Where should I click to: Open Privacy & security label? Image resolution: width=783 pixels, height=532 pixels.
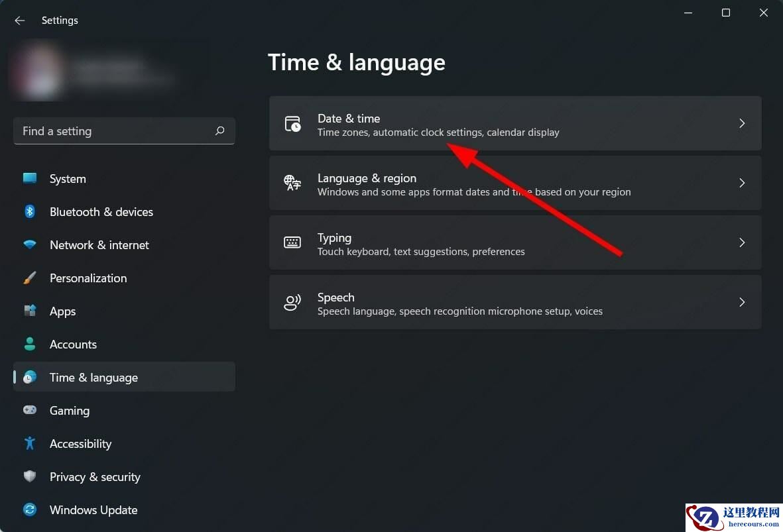tap(95, 477)
